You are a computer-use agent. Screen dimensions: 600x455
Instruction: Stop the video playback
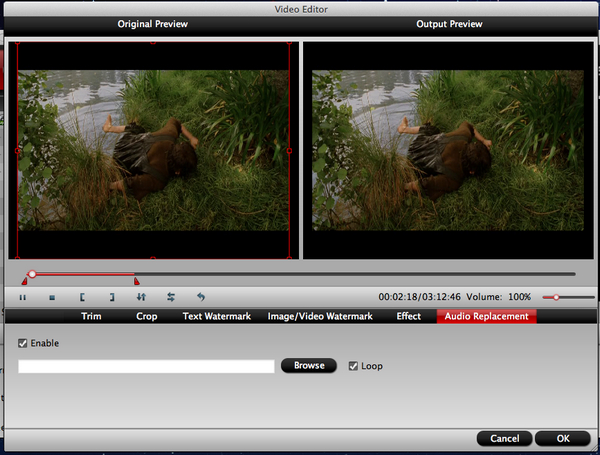point(52,297)
